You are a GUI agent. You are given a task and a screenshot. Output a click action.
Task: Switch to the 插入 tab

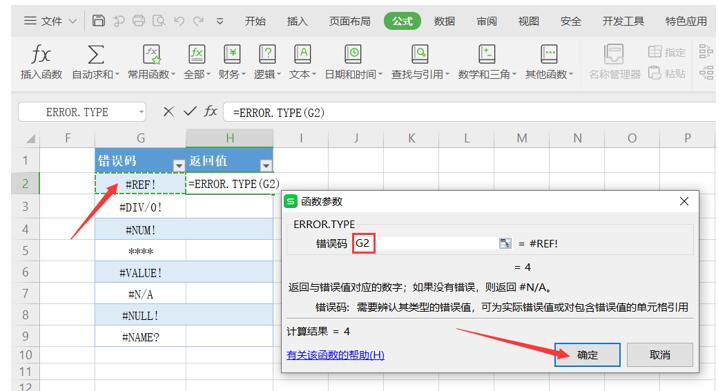pyautogui.click(x=297, y=21)
